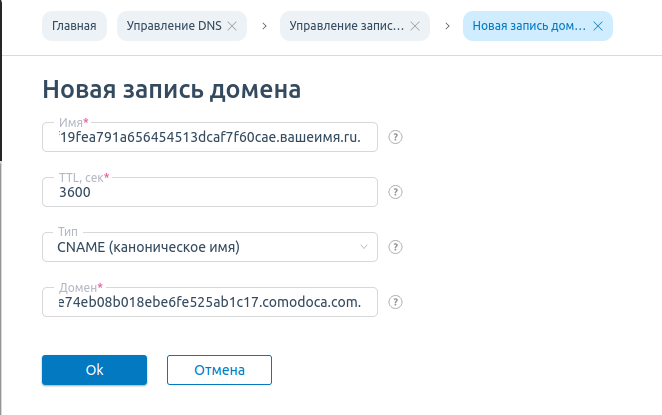Expand the Тип dropdown chevron
Viewport: 662px width, 415px height.
364,247
